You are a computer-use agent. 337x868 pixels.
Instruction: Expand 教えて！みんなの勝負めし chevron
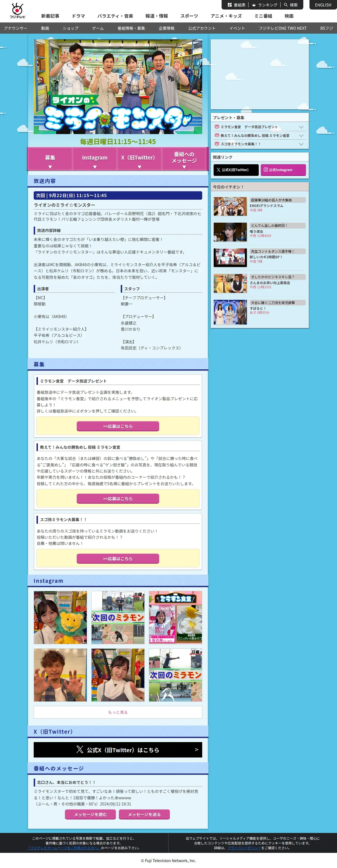(x=301, y=135)
